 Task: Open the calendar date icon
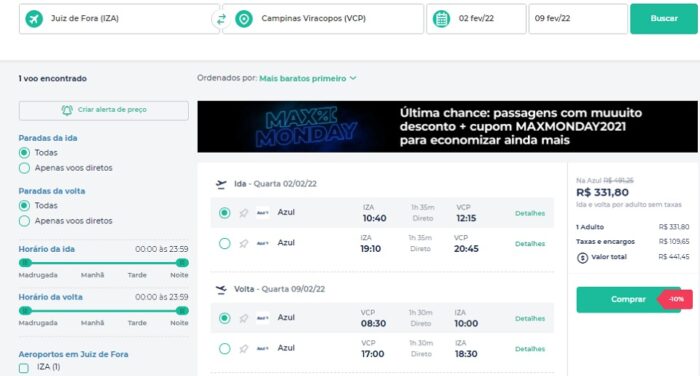tap(441, 19)
